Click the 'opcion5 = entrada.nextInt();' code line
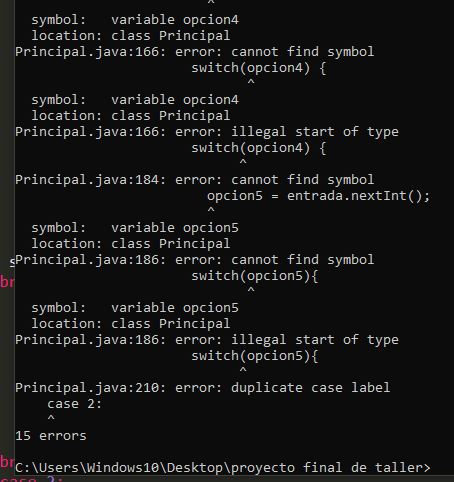 [318, 196]
